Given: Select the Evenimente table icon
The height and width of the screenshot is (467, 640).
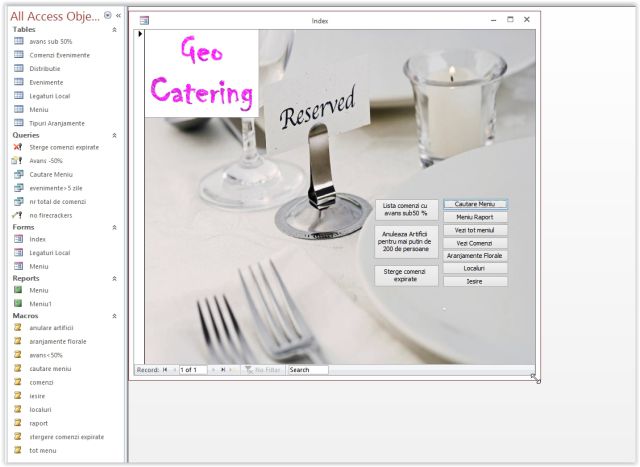Looking at the screenshot, I should pyautogui.click(x=19, y=82).
